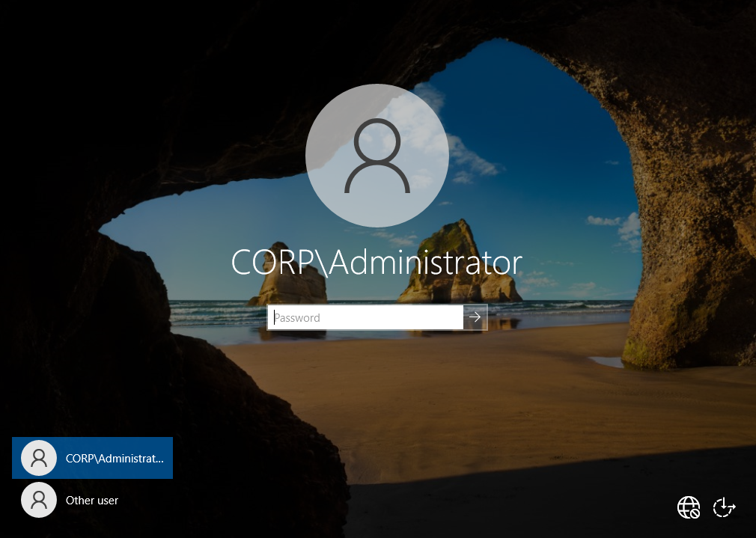Click into the Password input field

point(365,317)
